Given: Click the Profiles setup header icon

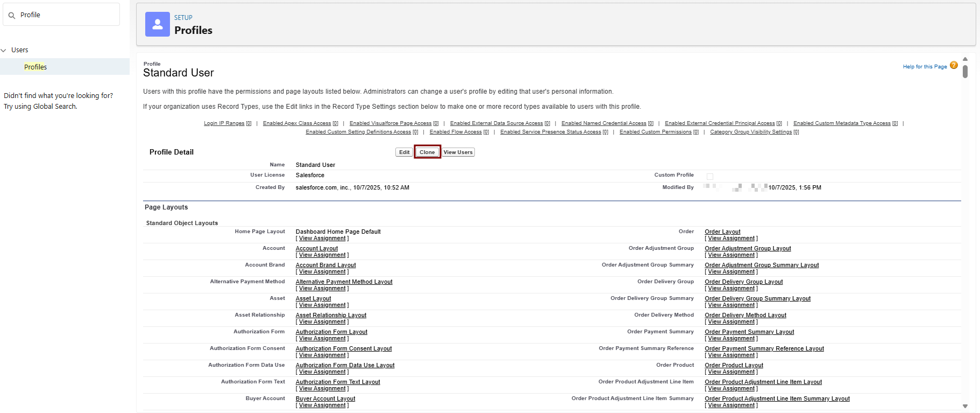Looking at the screenshot, I should [158, 24].
